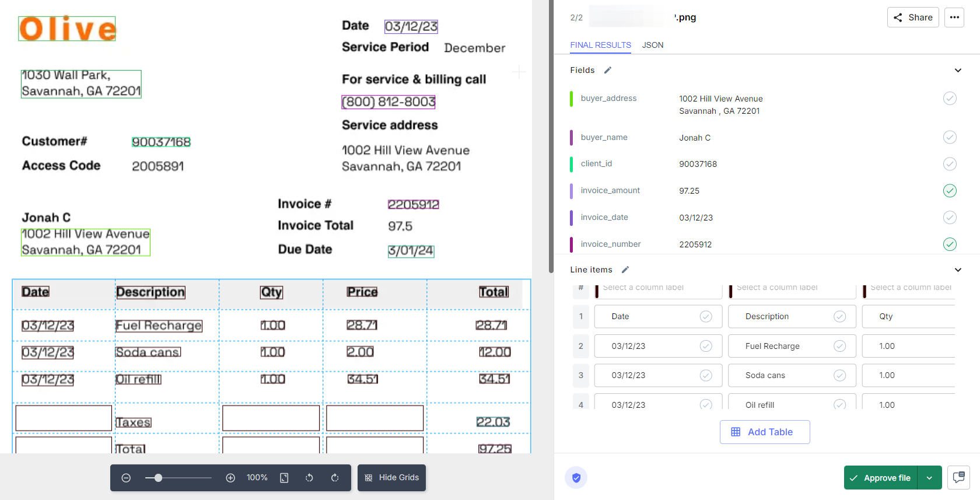Click the Soda cans cell in document table

[x=148, y=352]
